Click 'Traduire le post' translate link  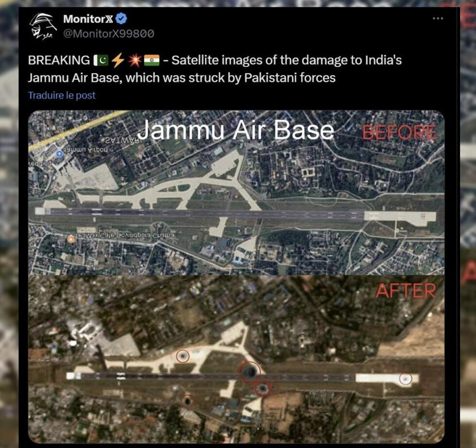click(x=62, y=95)
